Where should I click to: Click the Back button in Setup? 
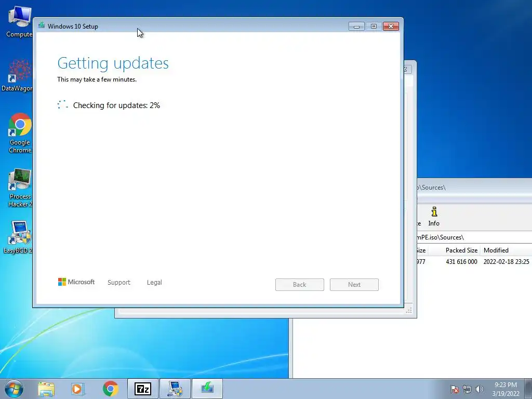tap(300, 285)
